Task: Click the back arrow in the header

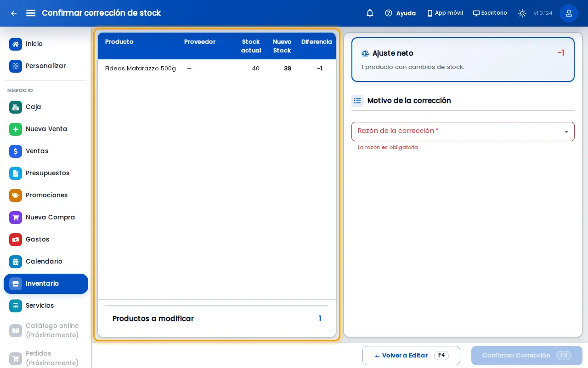Action: 14,13
